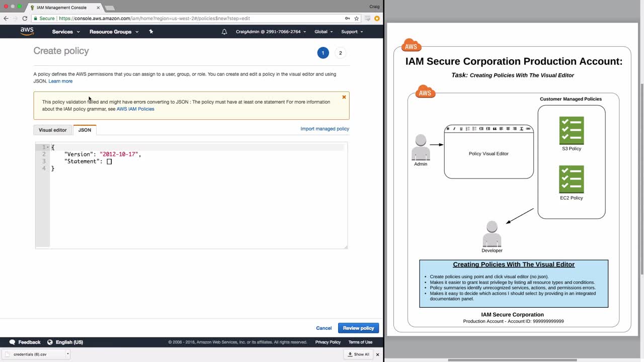
Task: Click the EC2 Policy icon in the diagram
Action: point(572,179)
